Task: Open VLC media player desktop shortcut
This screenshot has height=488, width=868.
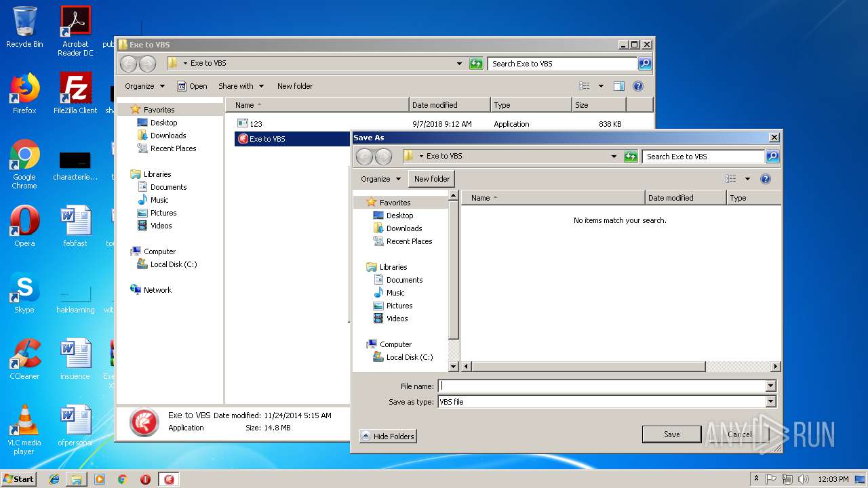Action: [24, 430]
